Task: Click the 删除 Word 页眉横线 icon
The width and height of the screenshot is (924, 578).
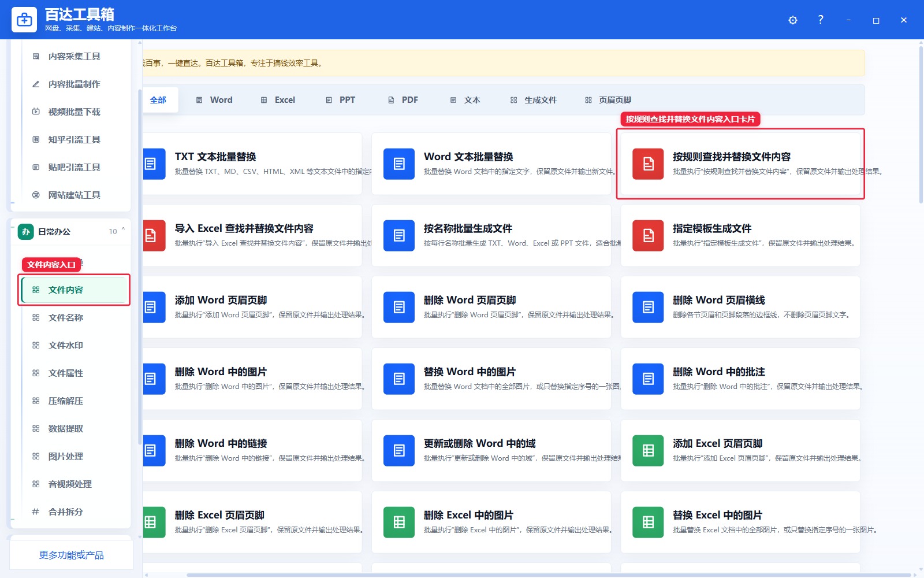Action: point(648,307)
